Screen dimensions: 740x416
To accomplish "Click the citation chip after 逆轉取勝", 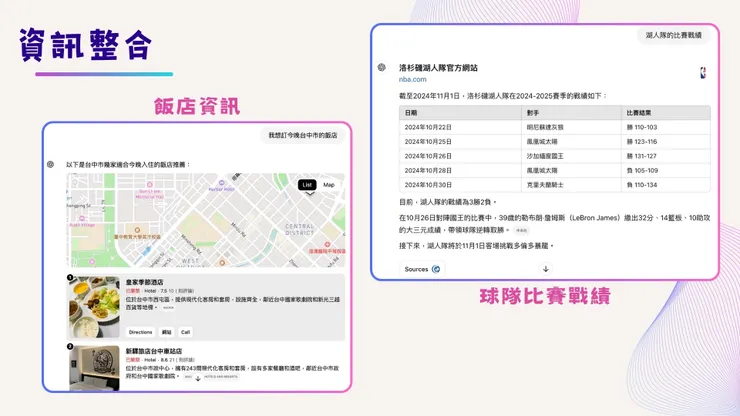I will (521, 230).
